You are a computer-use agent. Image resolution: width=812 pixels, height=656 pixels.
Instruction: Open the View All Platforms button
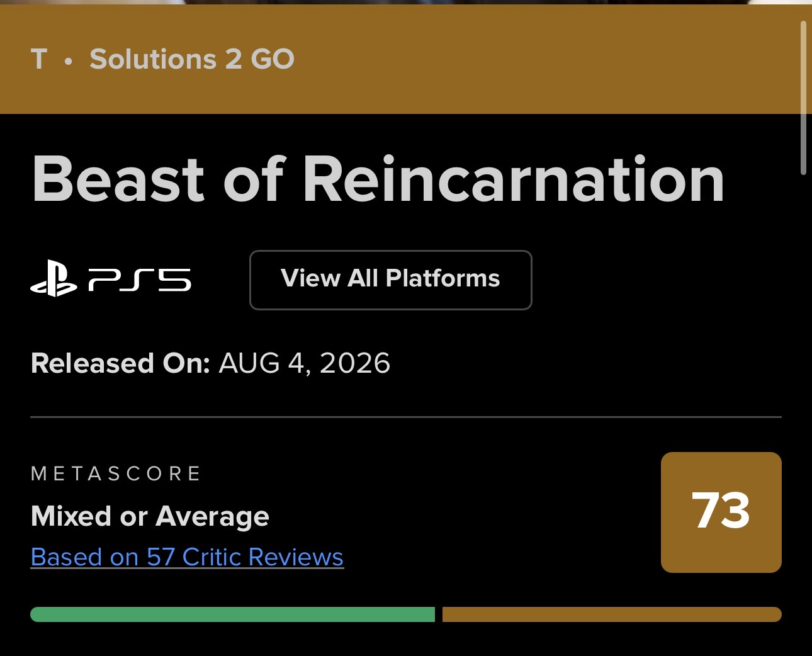point(391,280)
